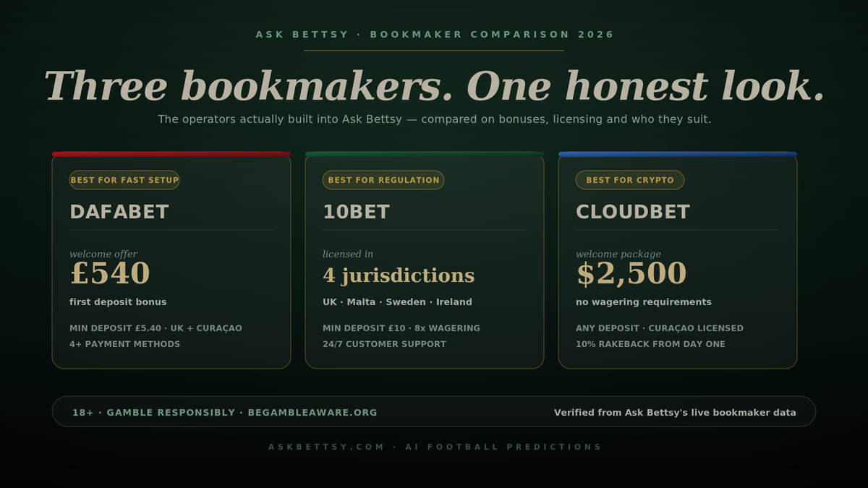This screenshot has width=868, height=488.
Task: Click the 'Three bookmakers. One honest look.' headline
Action: coord(435,85)
